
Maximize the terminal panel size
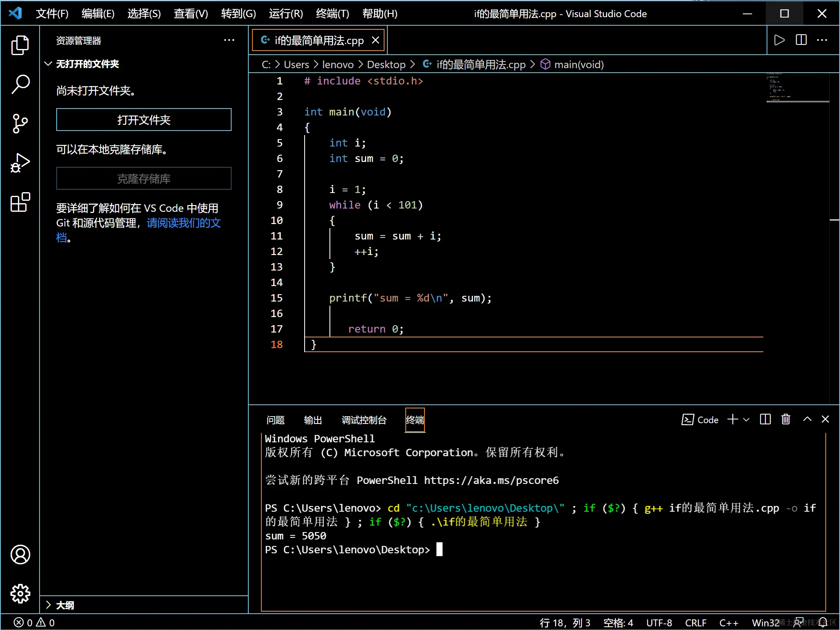coord(807,419)
